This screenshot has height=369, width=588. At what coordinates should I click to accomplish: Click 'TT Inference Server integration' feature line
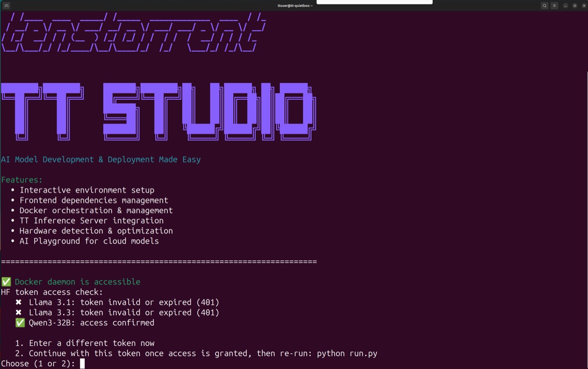click(x=92, y=221)
